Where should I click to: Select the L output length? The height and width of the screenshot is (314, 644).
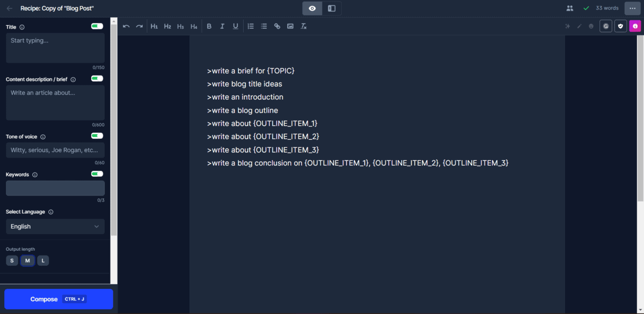[43, 261]
